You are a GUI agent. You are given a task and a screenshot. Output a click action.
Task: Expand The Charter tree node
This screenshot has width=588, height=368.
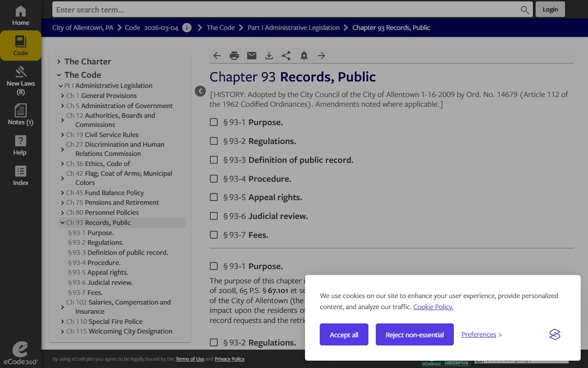pos(59,62)
